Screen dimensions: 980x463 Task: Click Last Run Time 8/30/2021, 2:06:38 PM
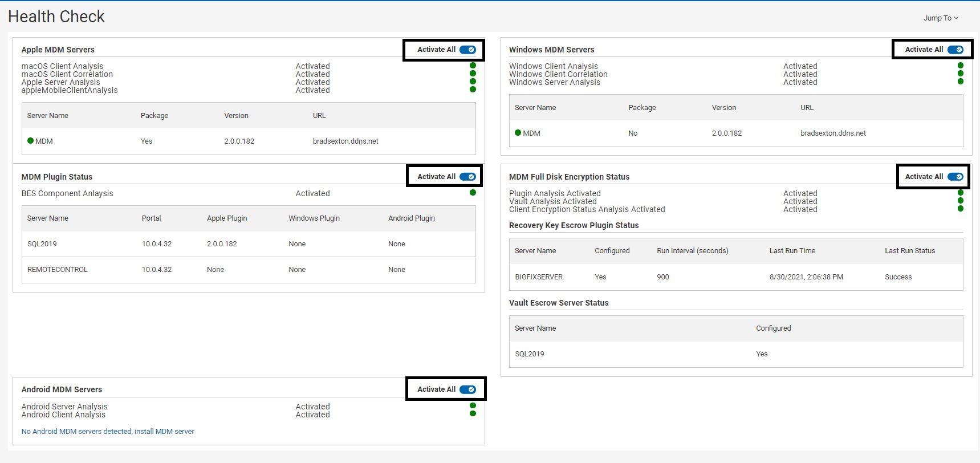point(806,277)
